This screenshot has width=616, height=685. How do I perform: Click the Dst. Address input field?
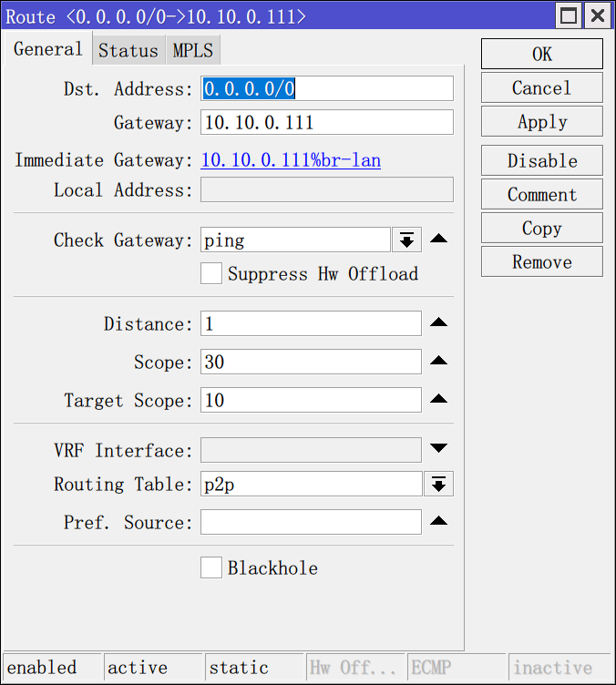pyautogui.click(x=326, y=88)
